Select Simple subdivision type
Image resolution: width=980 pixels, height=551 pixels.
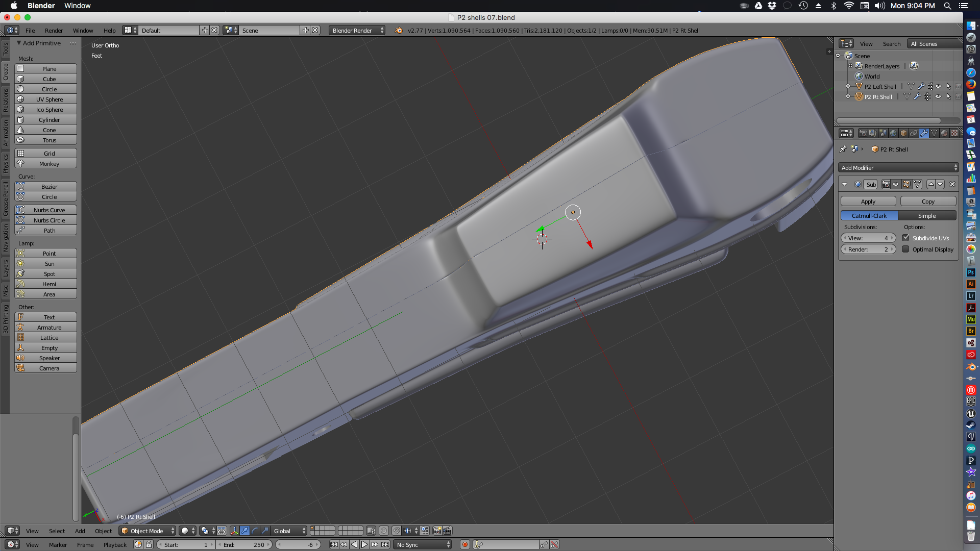coord(927,216)
